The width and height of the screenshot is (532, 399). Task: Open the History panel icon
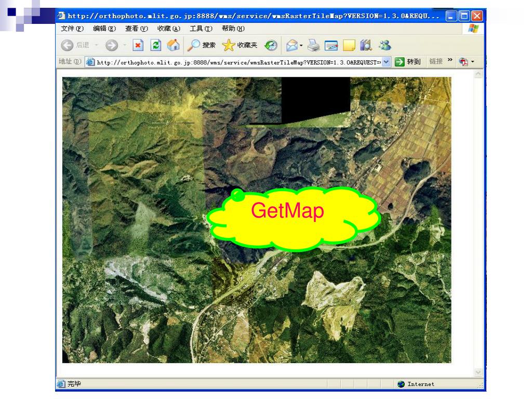coord(271,45)
